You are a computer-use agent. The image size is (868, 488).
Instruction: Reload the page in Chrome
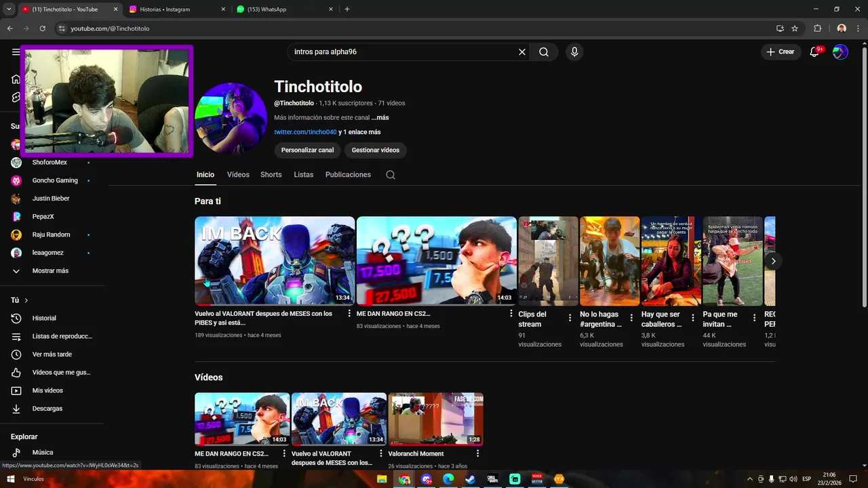42,28
